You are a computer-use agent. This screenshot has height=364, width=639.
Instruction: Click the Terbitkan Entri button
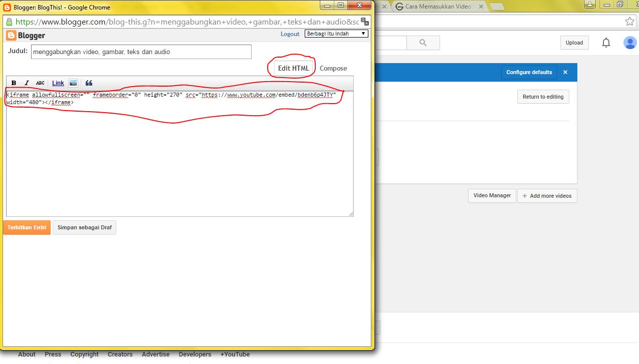pyautogui.click(x=27, y=227)
